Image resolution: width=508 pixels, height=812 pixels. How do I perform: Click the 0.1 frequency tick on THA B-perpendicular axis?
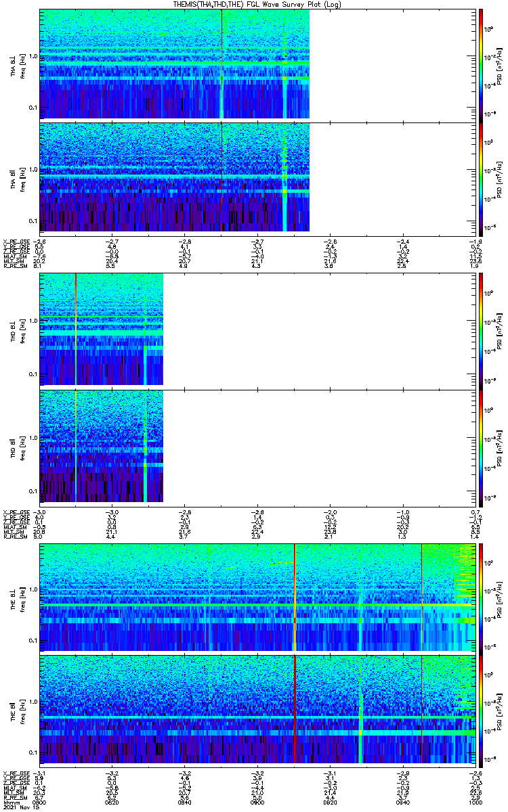tap(33, 107)
